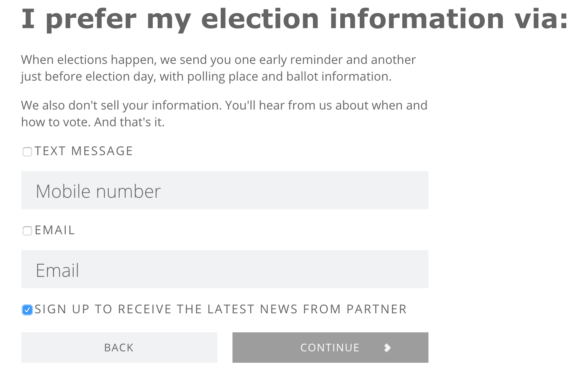Image resolution: width=588 pixels, height=381 pixels.
Task: Click the EMAIL label text
Action: click(x=55, y=230)
